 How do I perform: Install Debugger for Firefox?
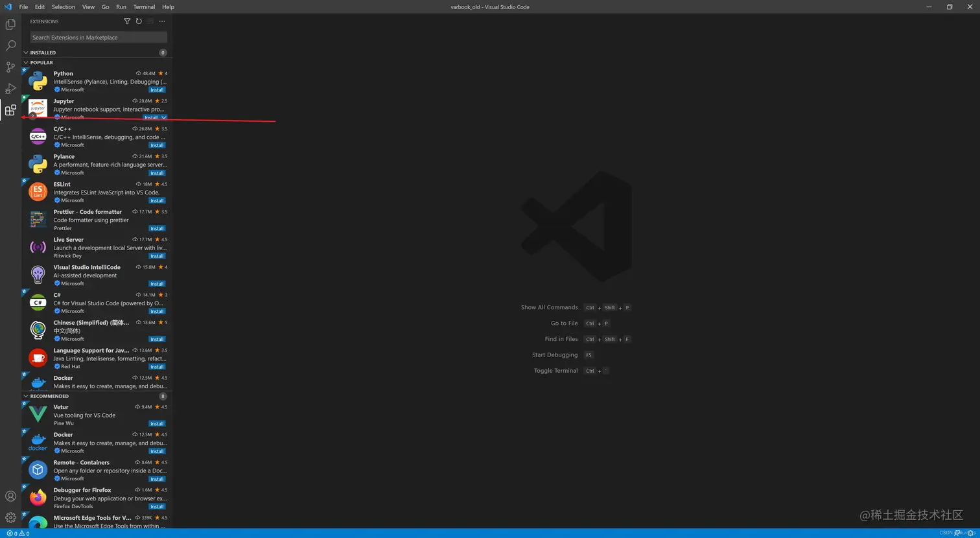157,507
